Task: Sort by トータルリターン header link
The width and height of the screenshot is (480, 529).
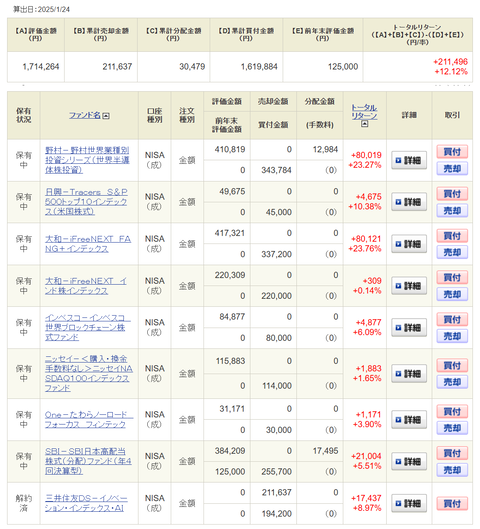Action: click(364, 112)
